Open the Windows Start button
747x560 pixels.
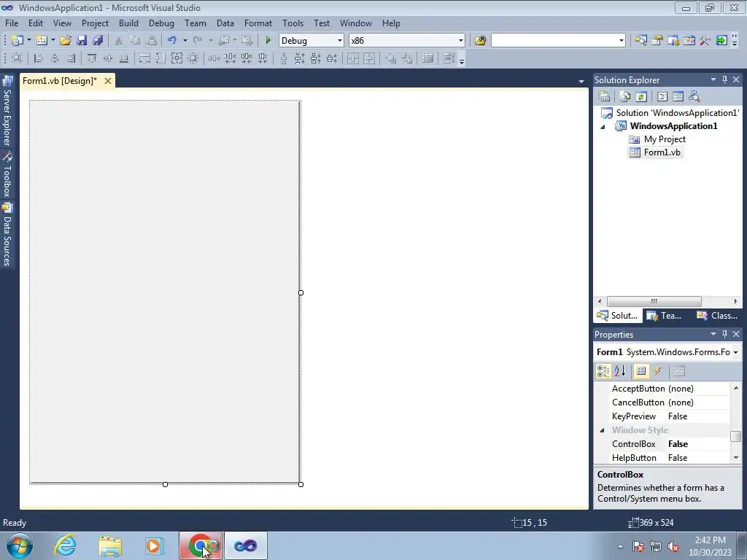click(x=20, y=545)
